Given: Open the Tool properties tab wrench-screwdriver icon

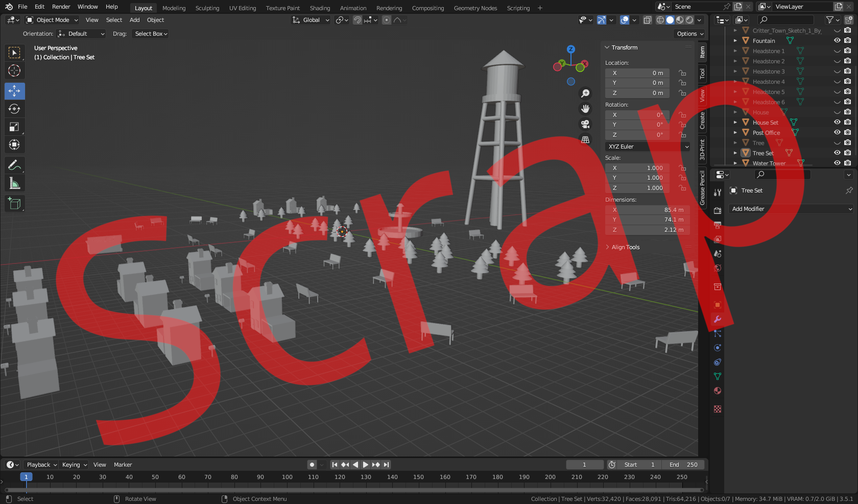Looking at the screenshot, I should point(718,192).
